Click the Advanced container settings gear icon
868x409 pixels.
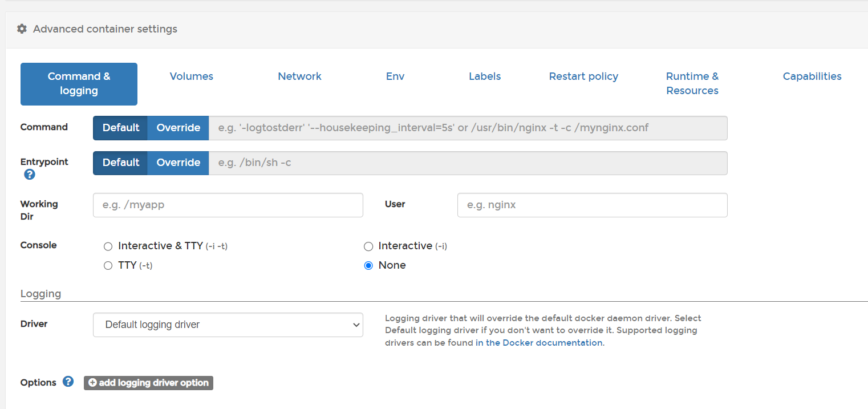click(x=22, y=29)
